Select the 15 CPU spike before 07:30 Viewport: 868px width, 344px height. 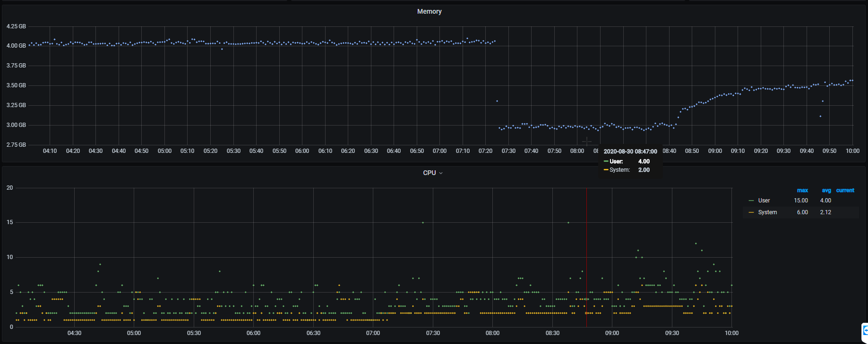click(x=423, y=223)
